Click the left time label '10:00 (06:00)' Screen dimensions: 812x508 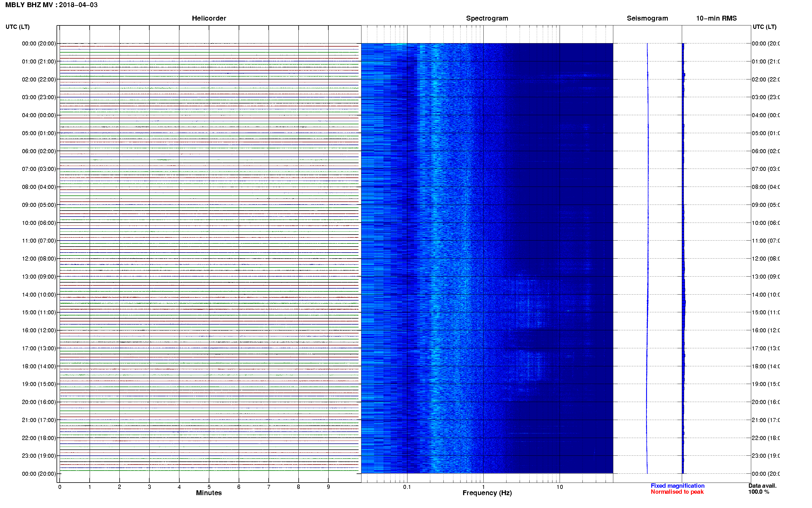click(39, 223)
